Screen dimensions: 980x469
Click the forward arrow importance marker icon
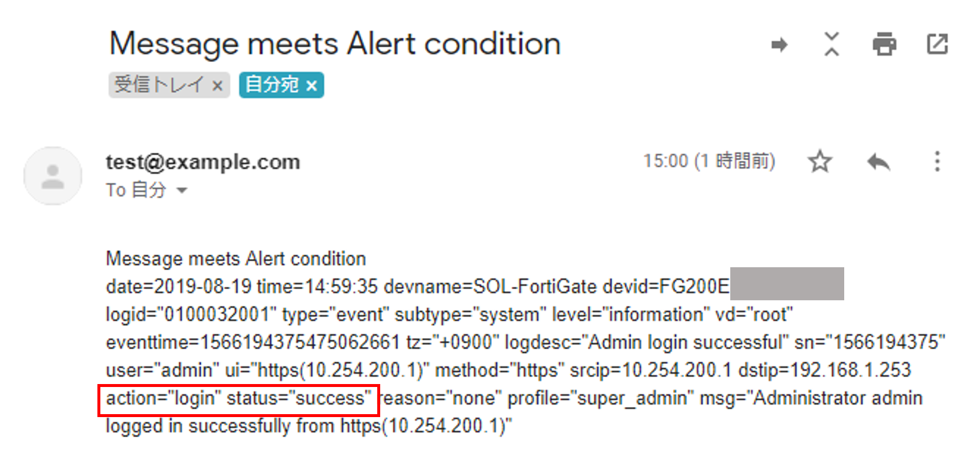point(779,45)
